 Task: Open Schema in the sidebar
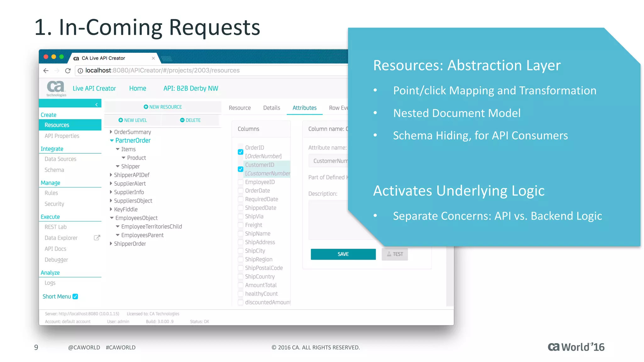(54, 170)
